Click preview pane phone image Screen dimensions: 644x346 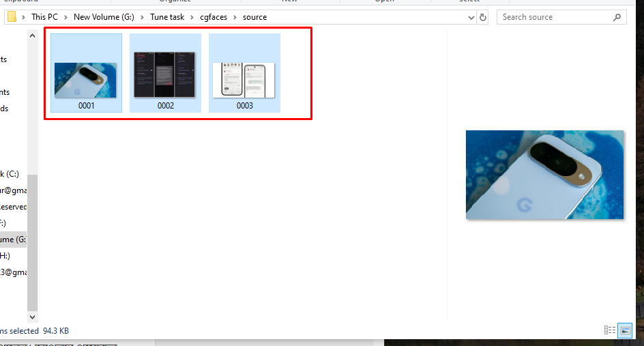[544, 175]
